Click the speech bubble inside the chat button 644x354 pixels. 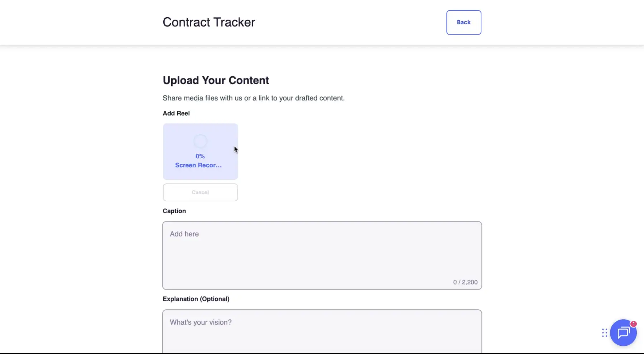623,333
